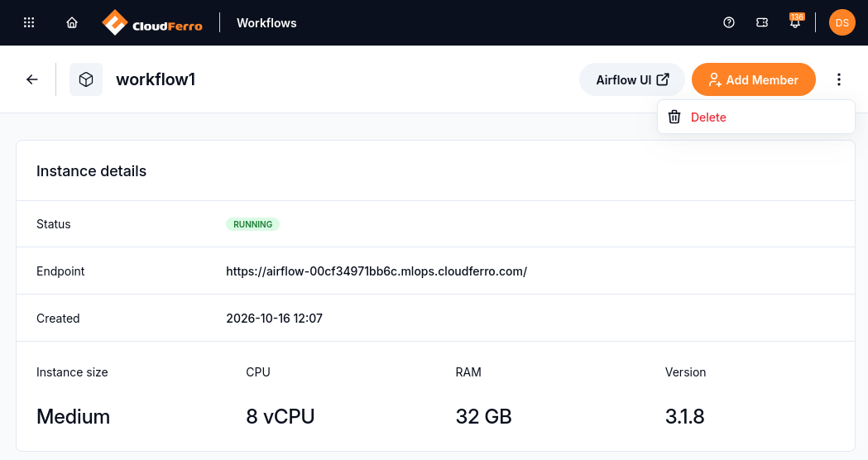This screenshot has height=460, width=868.
Task: Click the Instance size label
Action: 72,372
